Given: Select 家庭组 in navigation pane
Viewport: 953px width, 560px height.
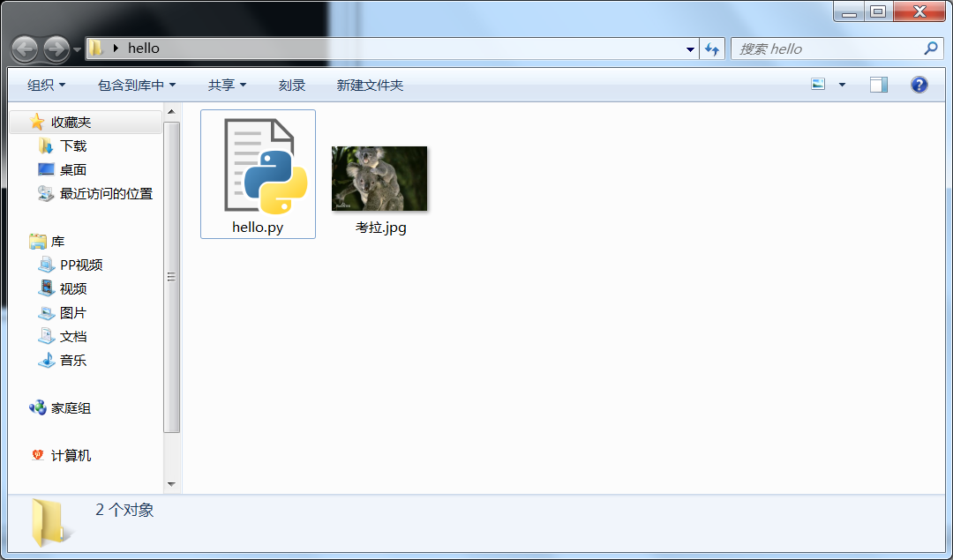Looking at the screenshot, I should (71, 408).
